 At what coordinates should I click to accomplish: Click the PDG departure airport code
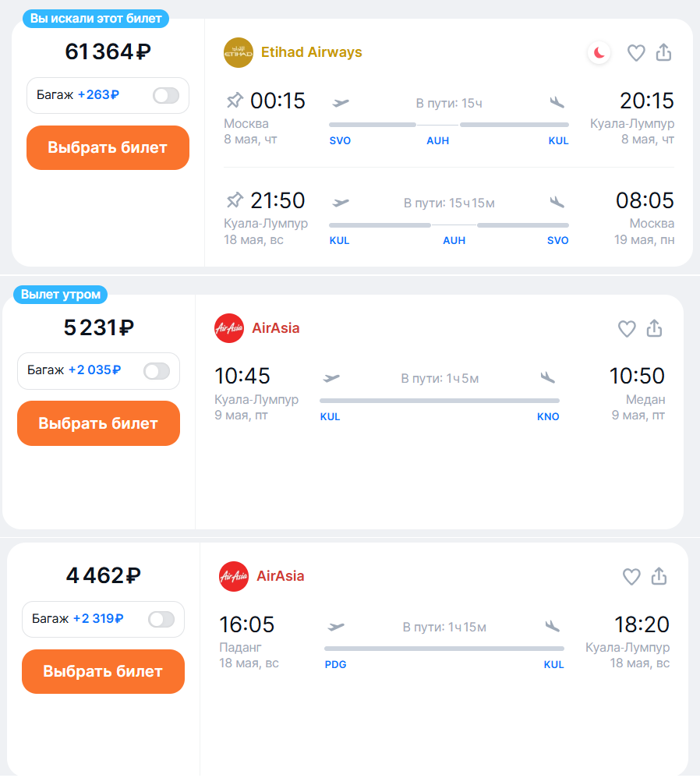tap(335, 665)
